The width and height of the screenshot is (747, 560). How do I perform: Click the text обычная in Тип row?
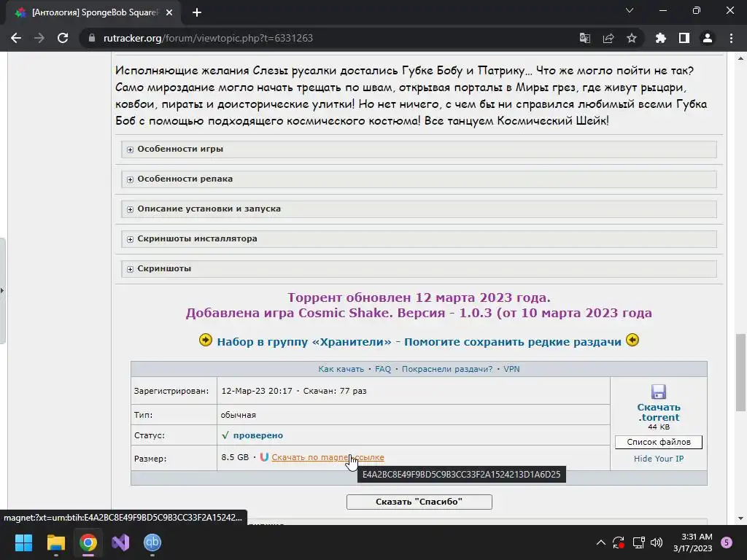coord(239,415)
